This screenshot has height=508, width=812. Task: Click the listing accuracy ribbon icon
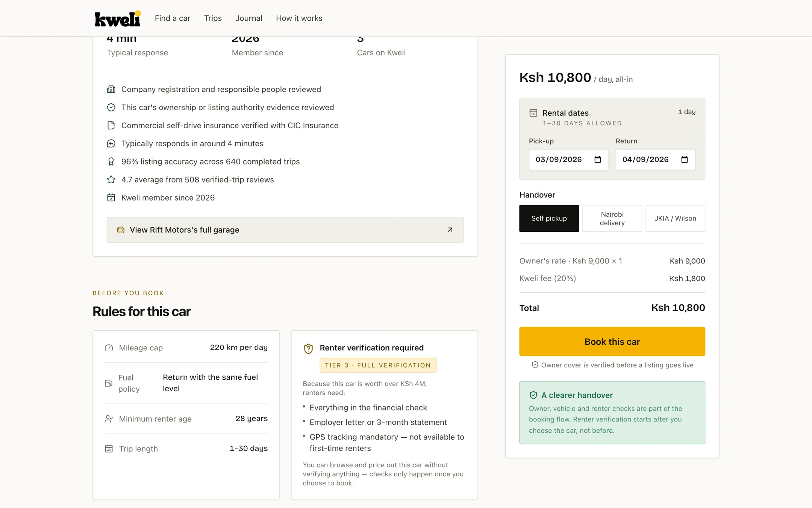pyautogui.click(x=111, y=161)
